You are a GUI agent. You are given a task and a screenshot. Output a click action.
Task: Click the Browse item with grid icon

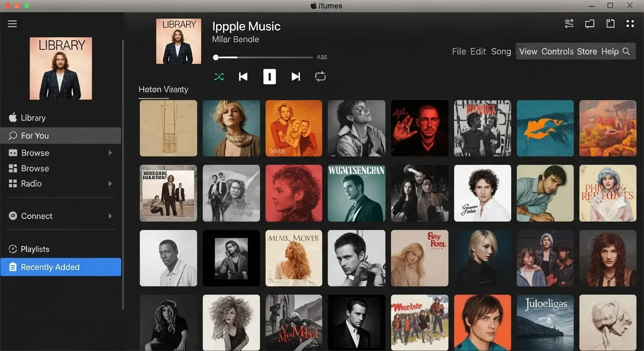(x=61, y=168)
